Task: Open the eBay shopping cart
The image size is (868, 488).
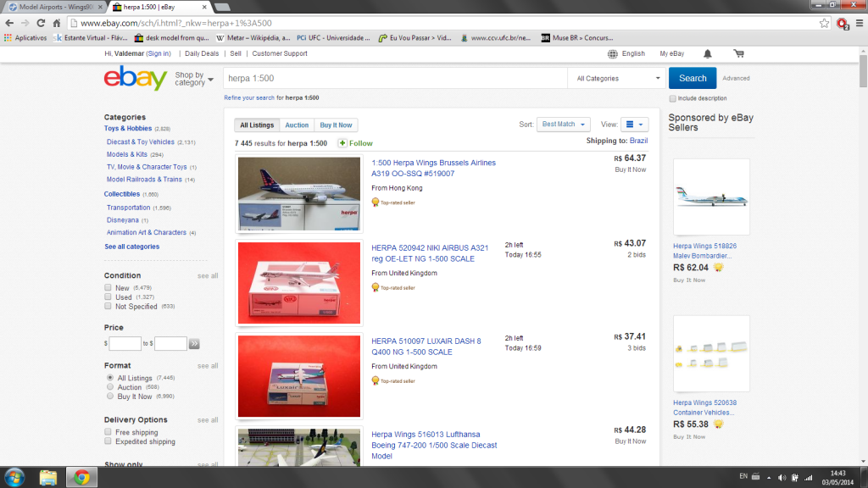Action: [739, 53]
